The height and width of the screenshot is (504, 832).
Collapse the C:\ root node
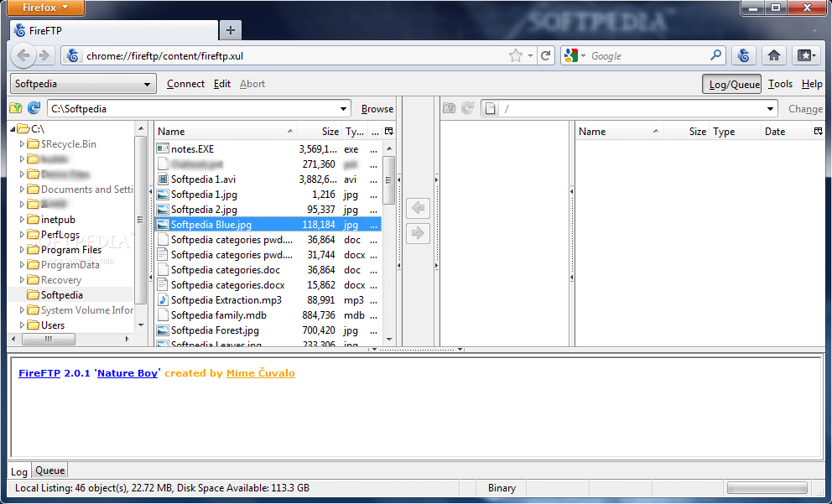tap(13, 129)
